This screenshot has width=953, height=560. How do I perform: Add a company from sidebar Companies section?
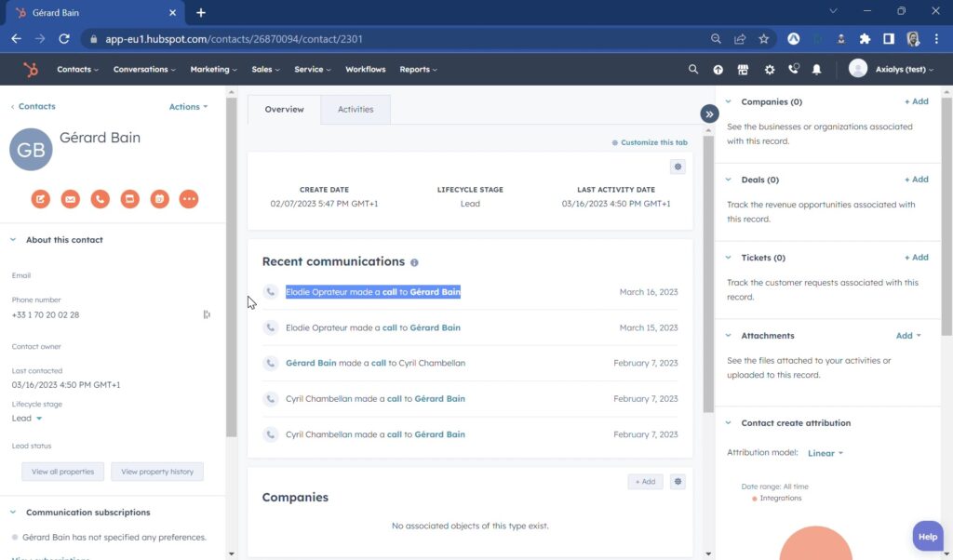(x=917, y=101)
